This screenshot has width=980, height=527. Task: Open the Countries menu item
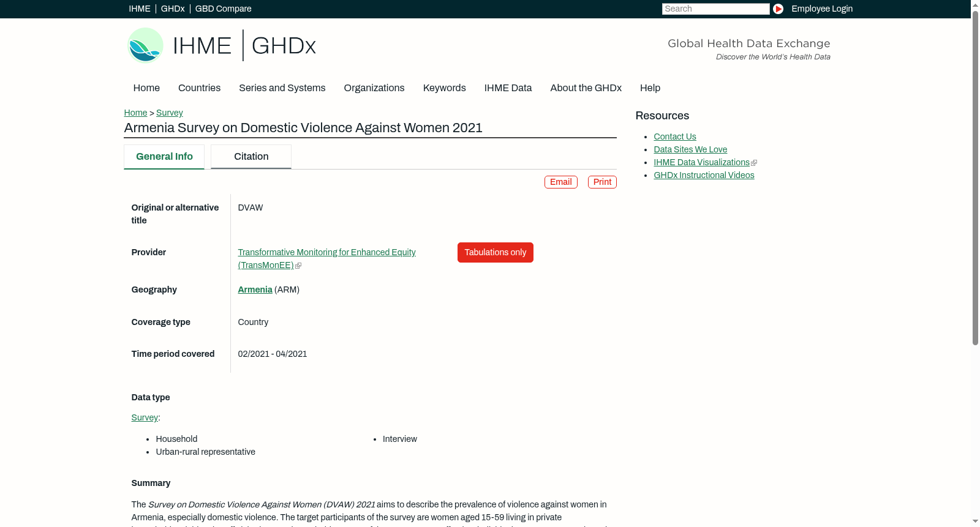click(199, 88)
